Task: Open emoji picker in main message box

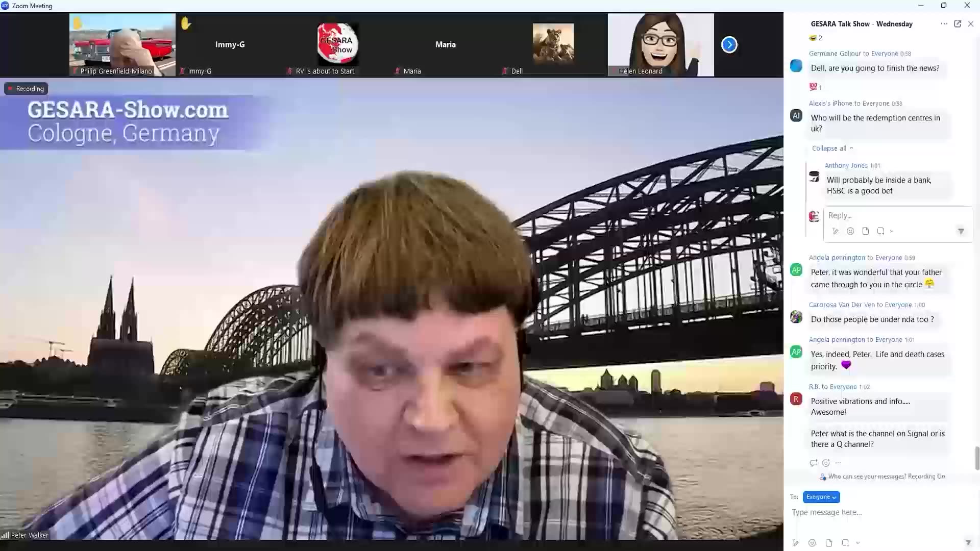Action: coord(812,543)
